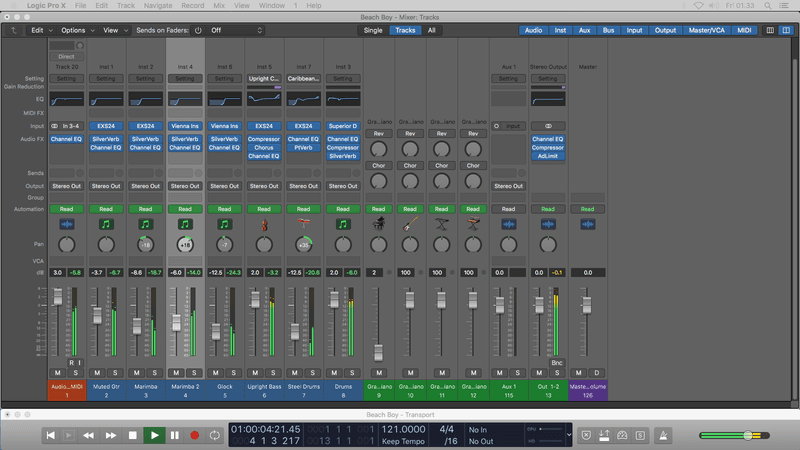The image size is (800, 450).
Task: Click the Steel Drums instrument icon
Action: tap(304, 224)
